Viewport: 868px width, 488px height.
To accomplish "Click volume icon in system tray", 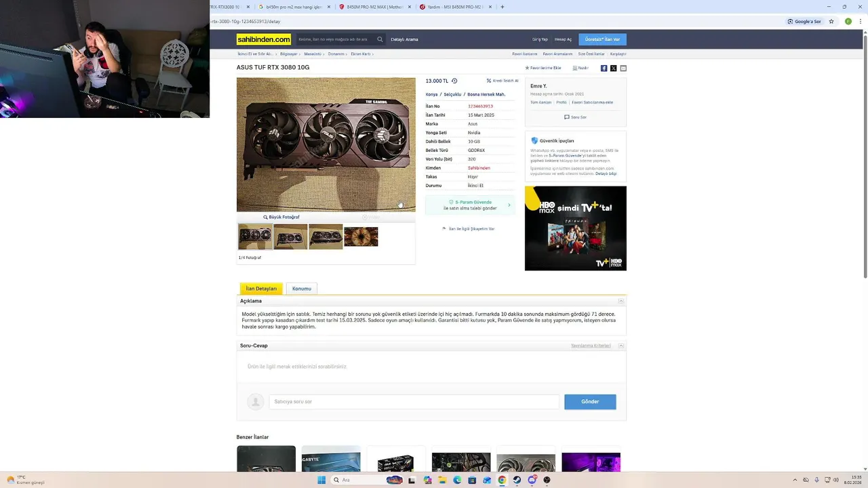I will pyautogui.click(x=835, y=480).
